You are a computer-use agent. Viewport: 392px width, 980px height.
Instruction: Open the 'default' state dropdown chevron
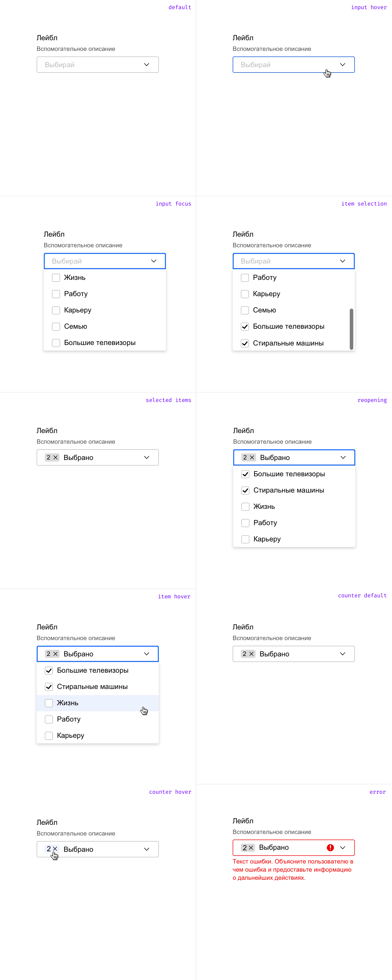click(147, 65)
